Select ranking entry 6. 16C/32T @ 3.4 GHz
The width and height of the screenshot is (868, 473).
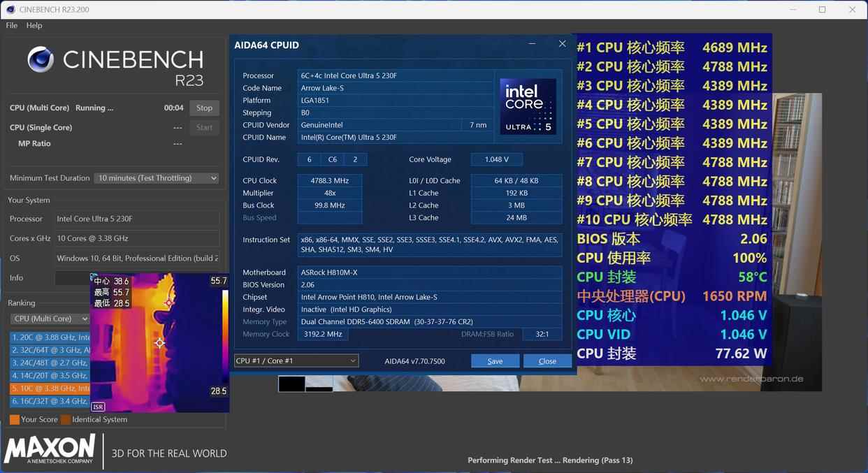coord(50,401)
